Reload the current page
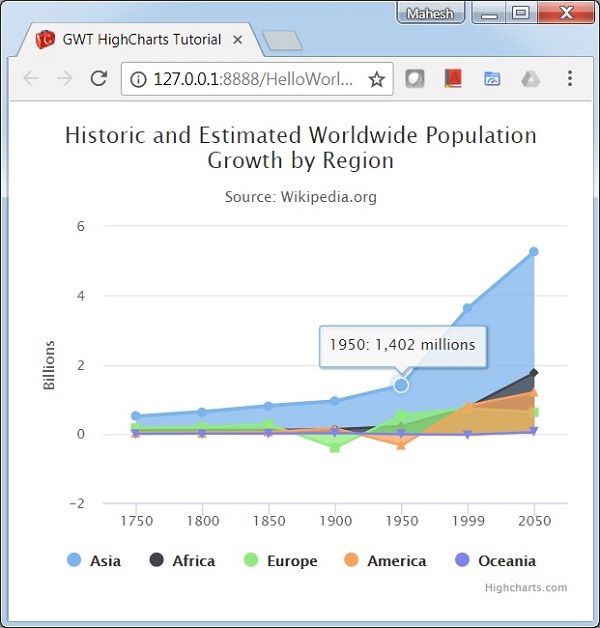Image resolution: width=600 pixels, height=628 pixels. tap(98, 79)
